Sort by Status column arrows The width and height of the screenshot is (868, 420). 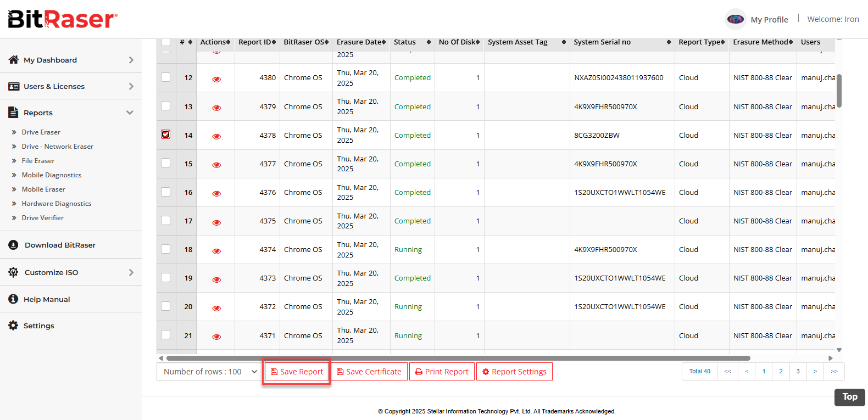(429, 42)
